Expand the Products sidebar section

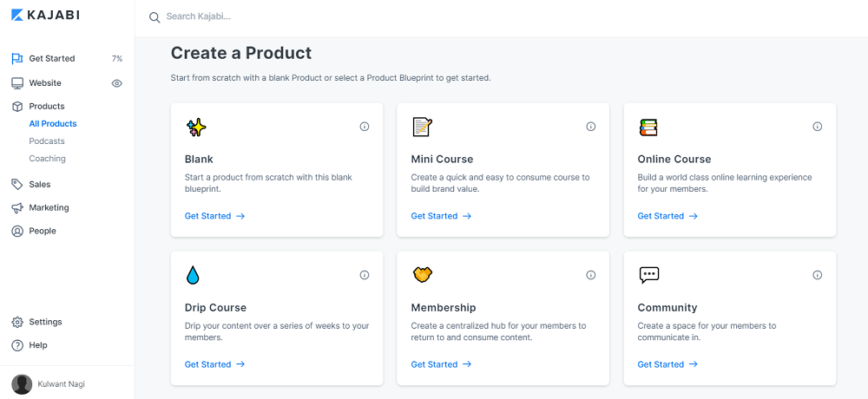click(x=47, y=106)
